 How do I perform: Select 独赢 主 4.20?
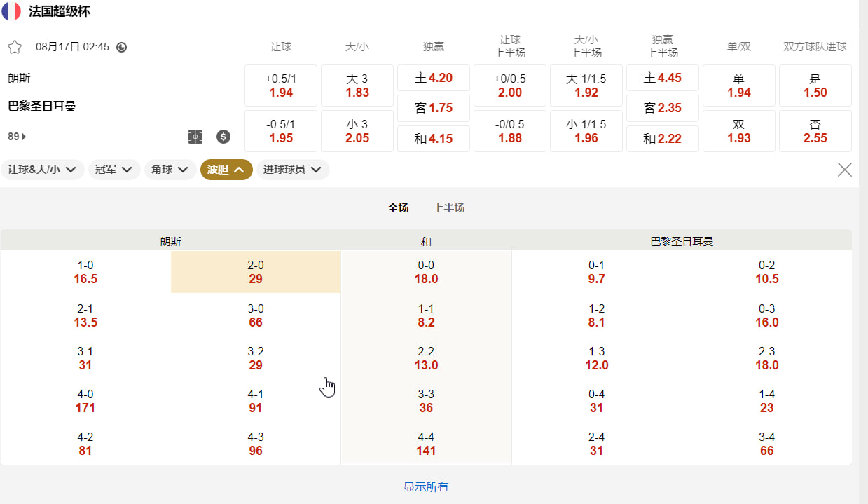[434, 78]
